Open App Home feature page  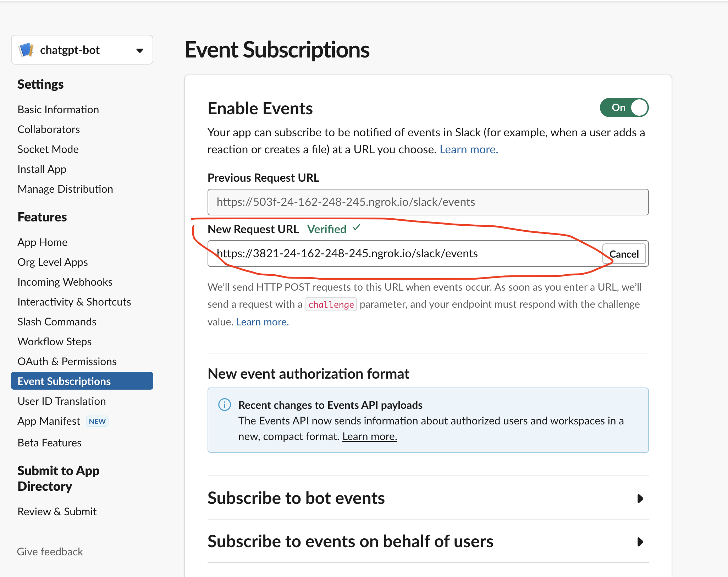click(43, 242)
